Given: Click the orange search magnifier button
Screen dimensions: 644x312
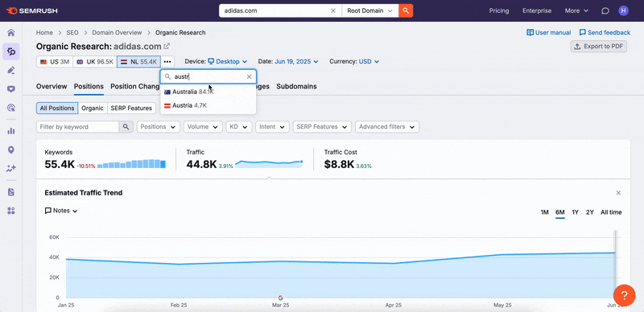Looking at the screenshot, I should tap(406, 10).
